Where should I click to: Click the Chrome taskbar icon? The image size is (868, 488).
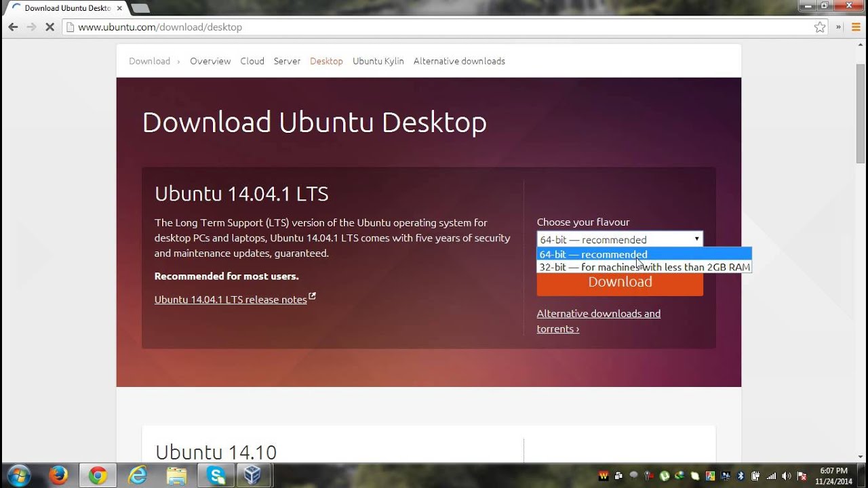(x=98, y=476)
